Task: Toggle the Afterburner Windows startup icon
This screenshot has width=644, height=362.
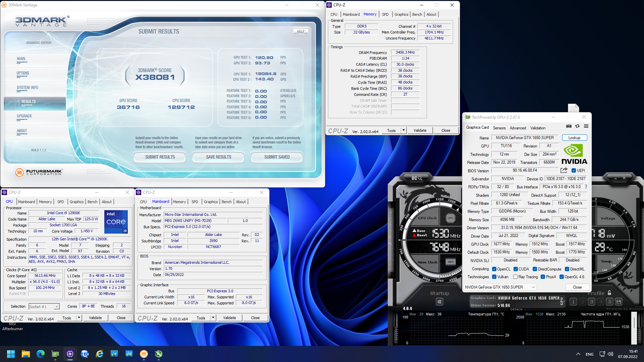Action: click(x=439, y=302)
